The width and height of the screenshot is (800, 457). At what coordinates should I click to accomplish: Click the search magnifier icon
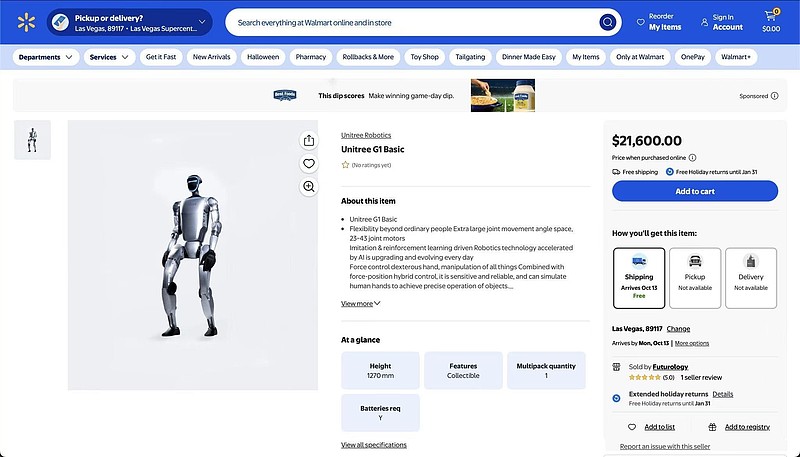coord(607,22)
